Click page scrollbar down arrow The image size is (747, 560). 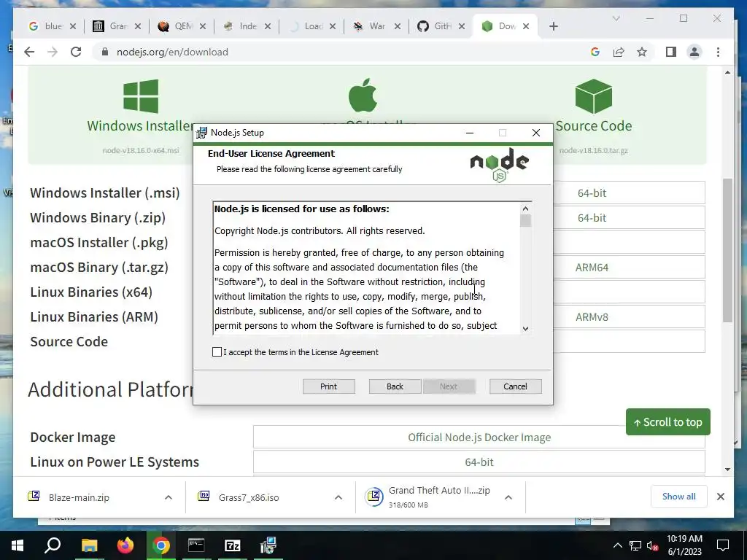coord(727,470)
